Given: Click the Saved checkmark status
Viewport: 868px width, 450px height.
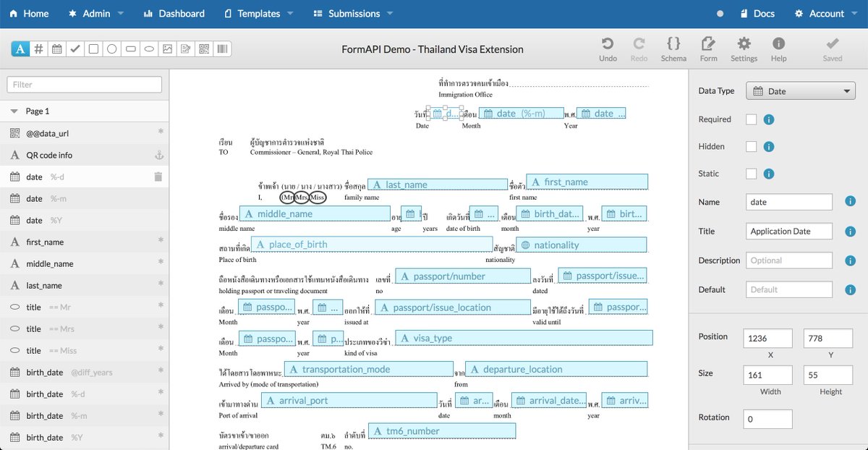Looking at the screenshot, I should pyautogui.click(x=833, y=49).
